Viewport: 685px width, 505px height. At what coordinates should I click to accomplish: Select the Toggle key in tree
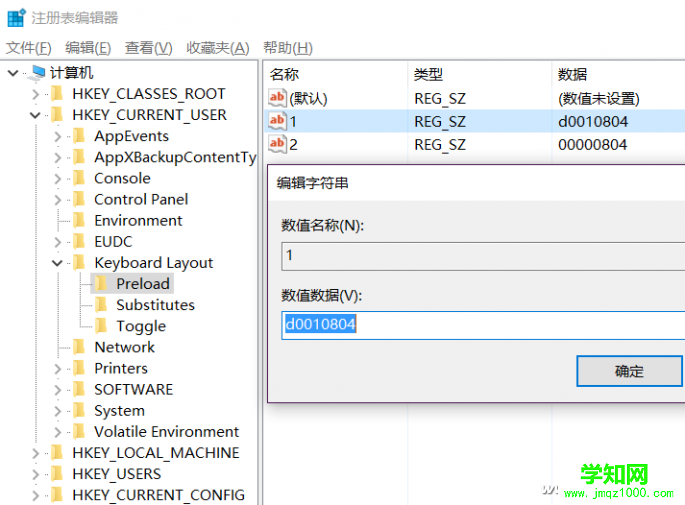point(141,326)
